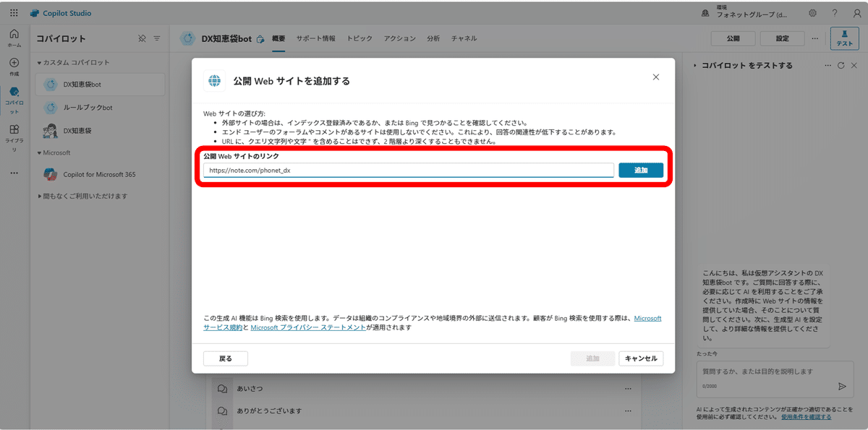Go to ホーム in left rail
868x430 pixels.
[x=14, y=37]
